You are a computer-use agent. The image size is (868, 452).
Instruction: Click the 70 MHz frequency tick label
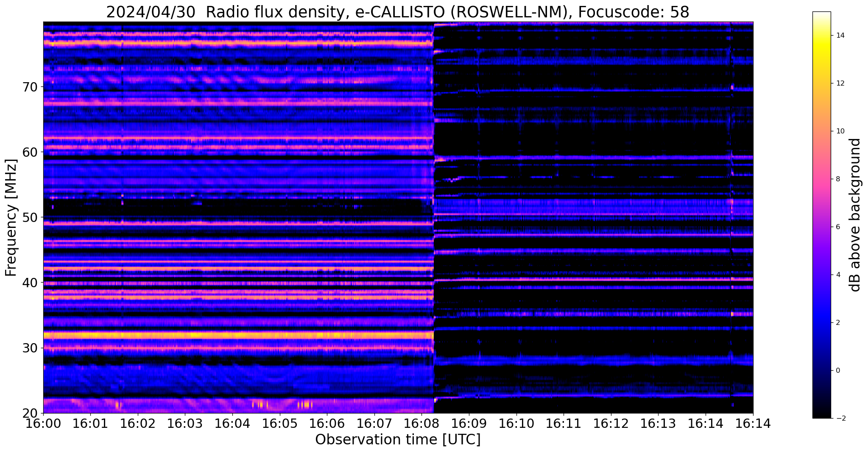31,87
